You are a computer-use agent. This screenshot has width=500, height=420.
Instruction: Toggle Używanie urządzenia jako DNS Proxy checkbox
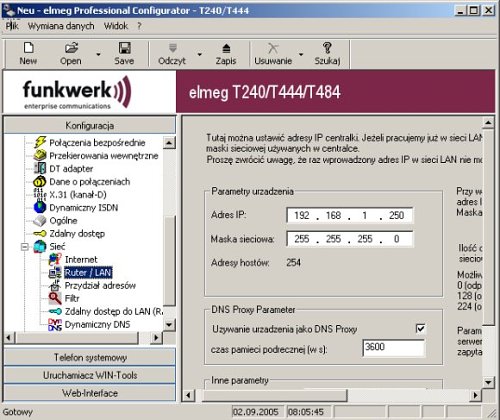(x=421, y=329)
